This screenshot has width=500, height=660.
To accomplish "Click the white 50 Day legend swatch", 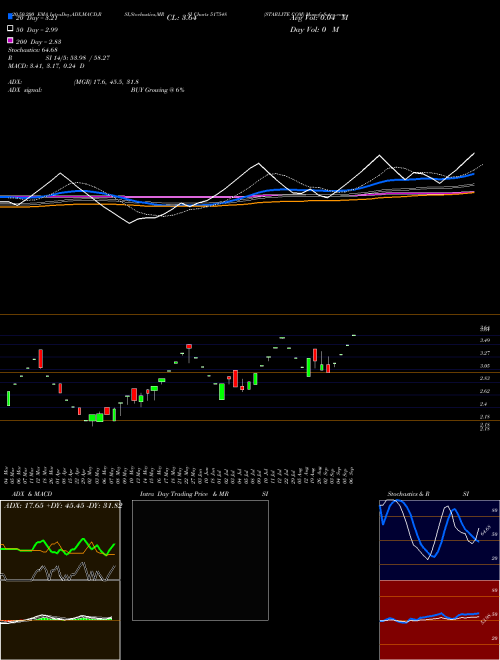I will point(10,29).
